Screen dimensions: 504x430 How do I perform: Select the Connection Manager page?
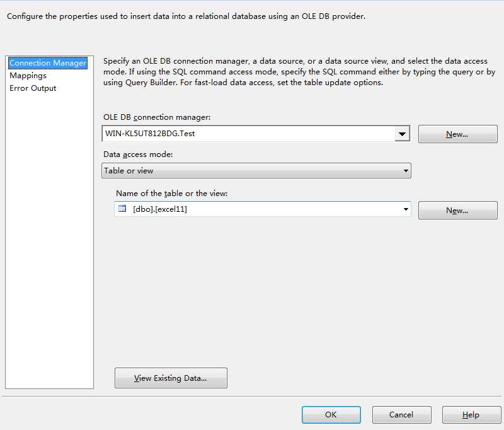(x=48, y=63)
